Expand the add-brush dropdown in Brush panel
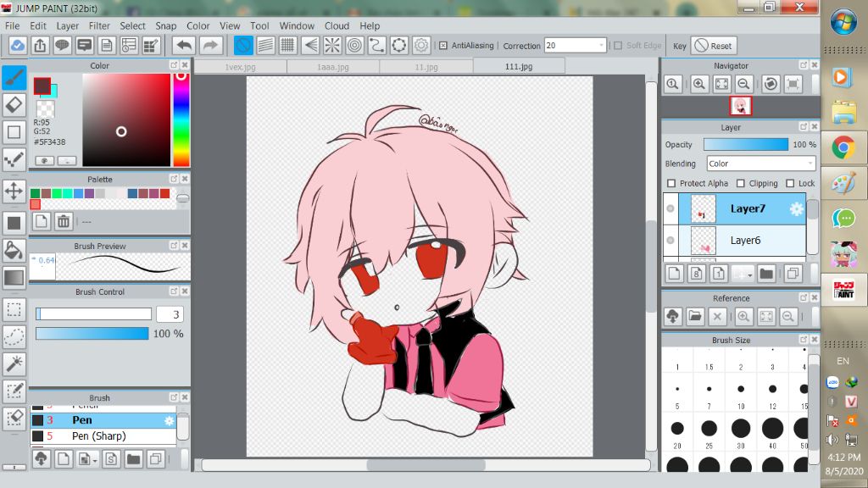 pyautogui.click(x=95, y=460)
